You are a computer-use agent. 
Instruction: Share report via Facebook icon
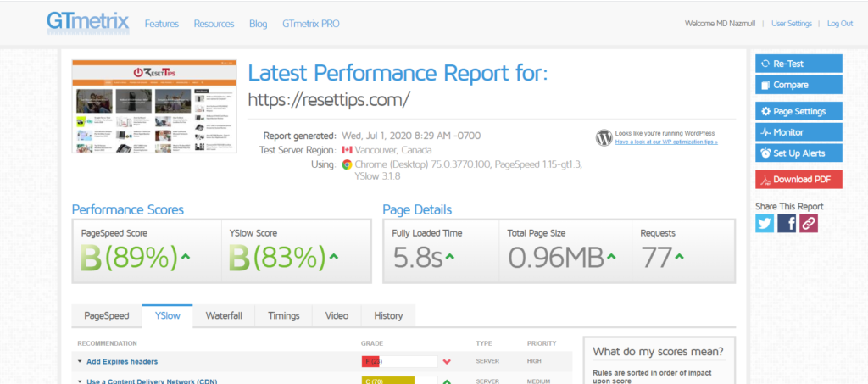tap(787, 223)
